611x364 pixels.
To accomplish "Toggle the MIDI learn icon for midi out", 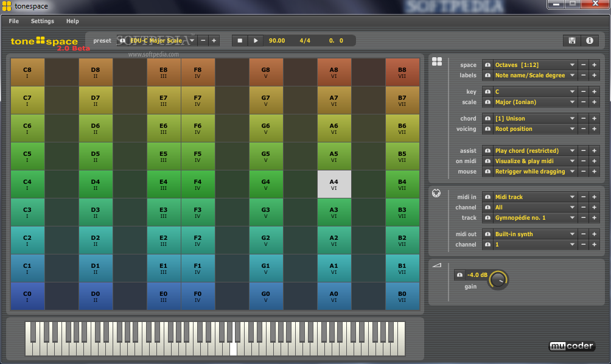I will click(x=487, y=234).
